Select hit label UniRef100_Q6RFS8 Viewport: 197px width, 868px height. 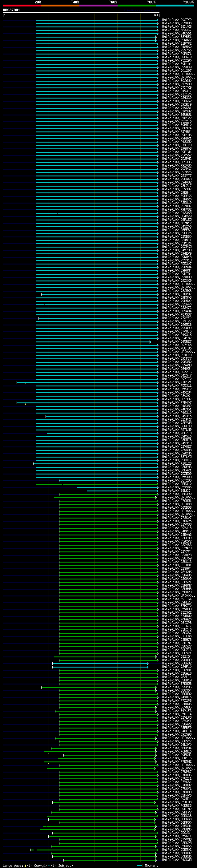pos(176,426)
